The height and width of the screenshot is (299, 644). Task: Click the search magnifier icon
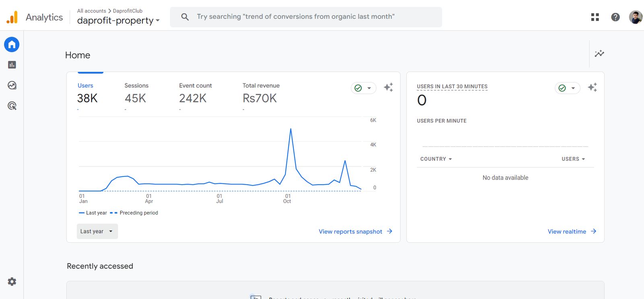tap(185, 17)
